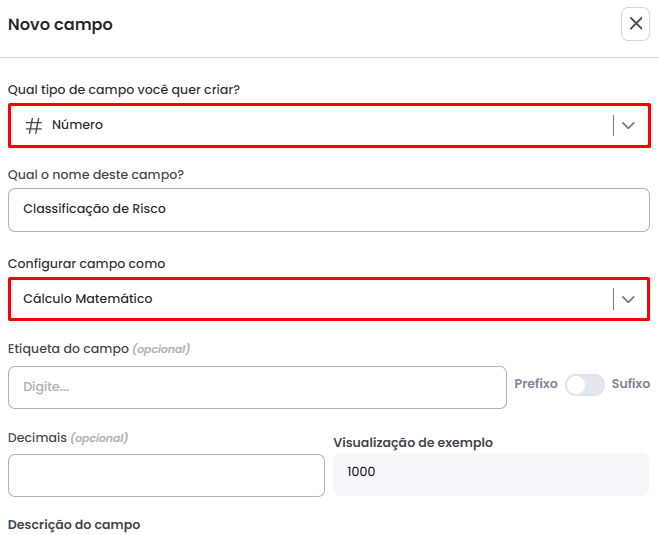Click the Qual o nome deste campo label

point(95,175)
